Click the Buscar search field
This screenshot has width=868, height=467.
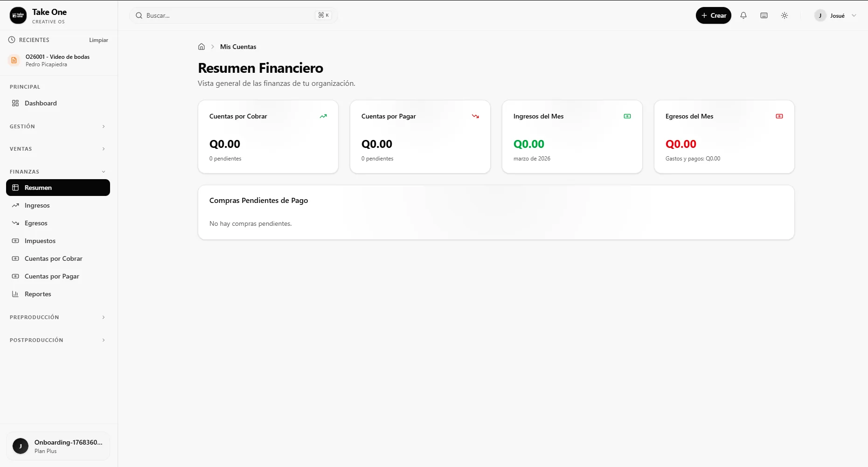(229, 15)
